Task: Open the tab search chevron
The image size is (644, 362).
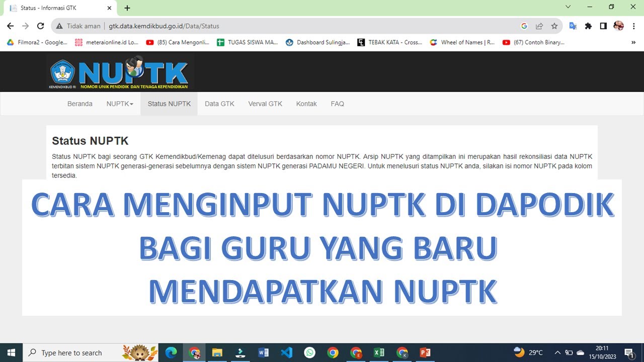Action: 568,7
